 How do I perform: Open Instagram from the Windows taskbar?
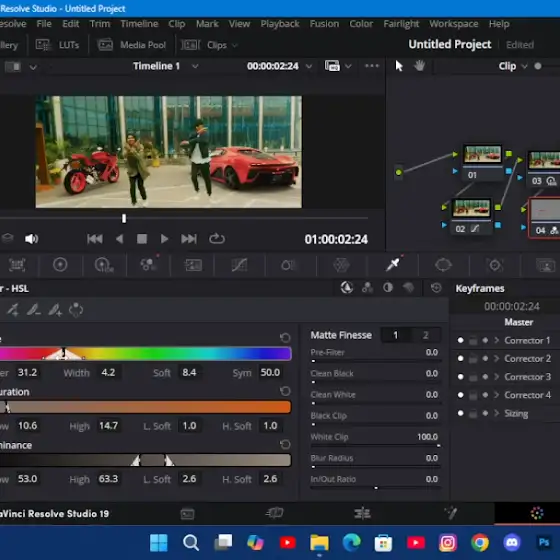448,542
